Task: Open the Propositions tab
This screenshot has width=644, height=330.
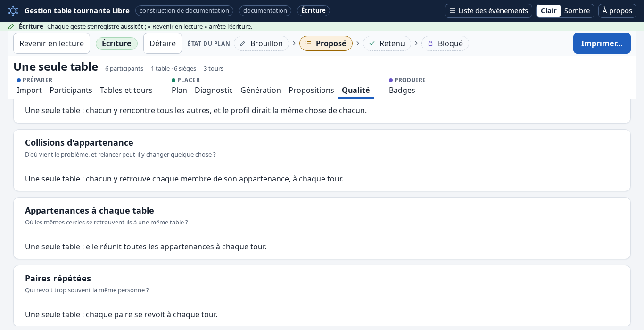Action: coord(311,90)
